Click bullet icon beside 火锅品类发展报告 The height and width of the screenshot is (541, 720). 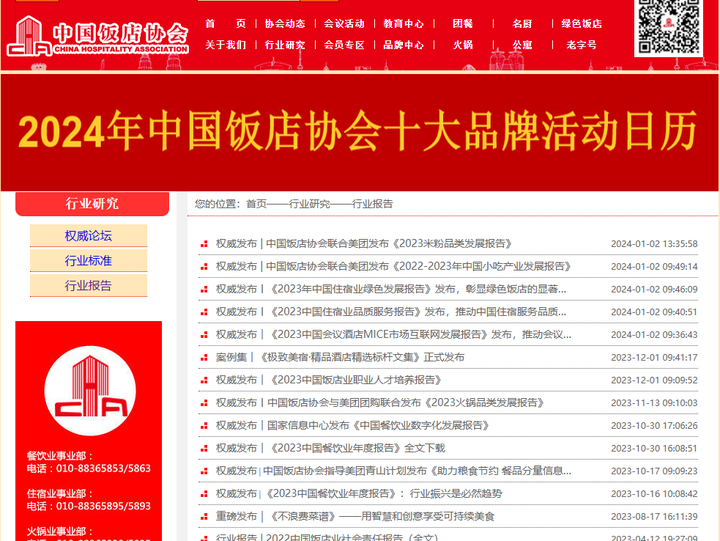coord(204,403)
